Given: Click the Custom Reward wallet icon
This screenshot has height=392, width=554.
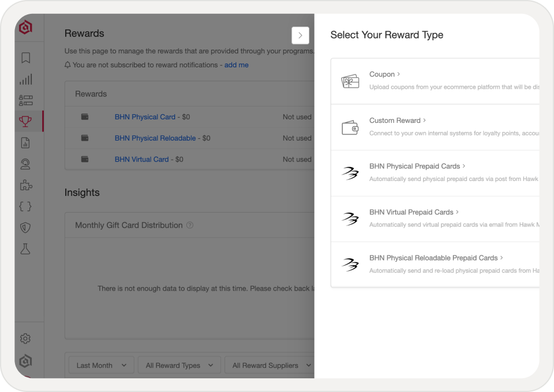Looking at the screenshot, I should (350, 127).
